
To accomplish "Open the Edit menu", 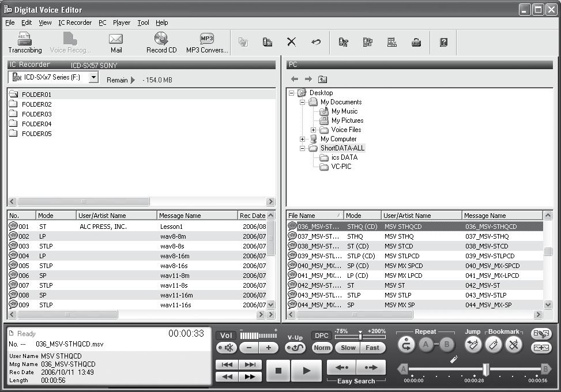I will [x=27, y=22].
